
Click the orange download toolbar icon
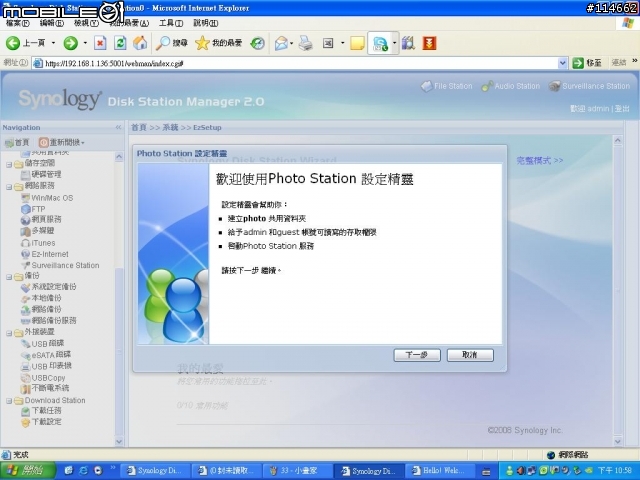pyautogui.click(x=429, y=43)
